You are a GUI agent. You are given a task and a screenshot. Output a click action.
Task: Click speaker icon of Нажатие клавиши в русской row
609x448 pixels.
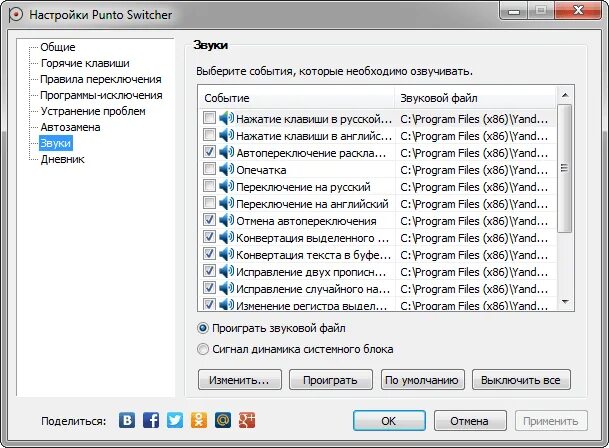pos(226,119)
